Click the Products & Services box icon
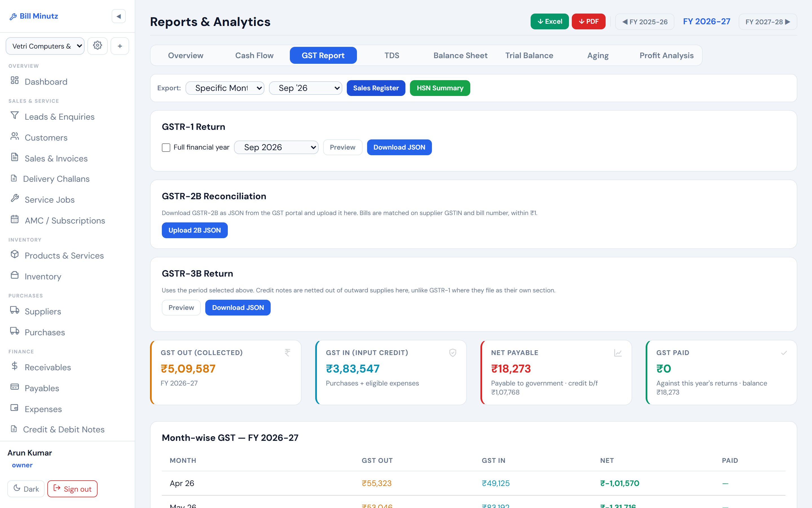The width and height of the screenshot is (812, 508). click(x=14, y=254)
